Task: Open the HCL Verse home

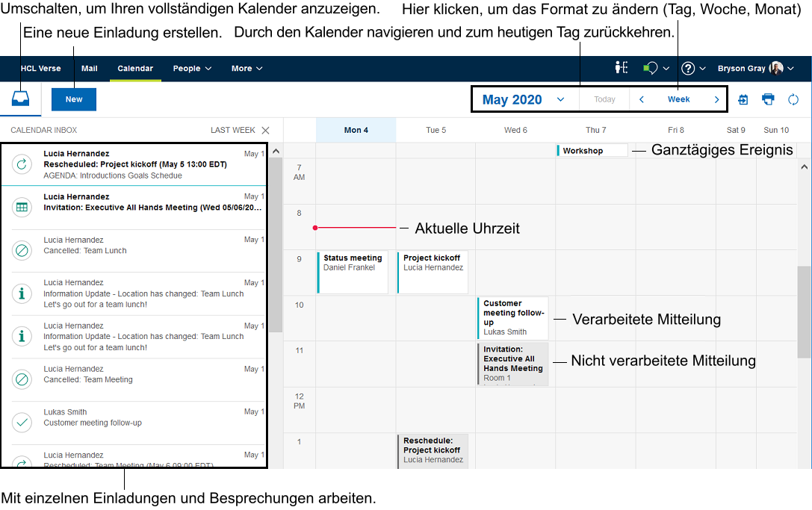Action: [40, 69]
